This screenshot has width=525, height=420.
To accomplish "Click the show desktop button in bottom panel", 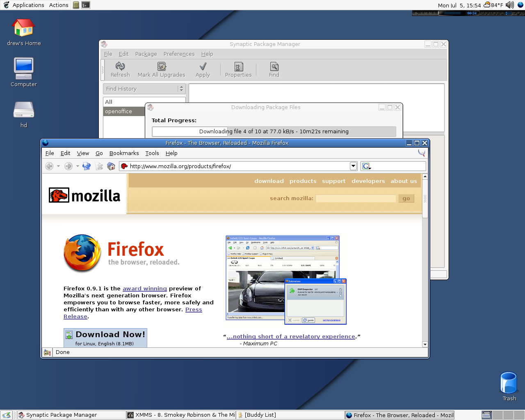I will [6, 415].
